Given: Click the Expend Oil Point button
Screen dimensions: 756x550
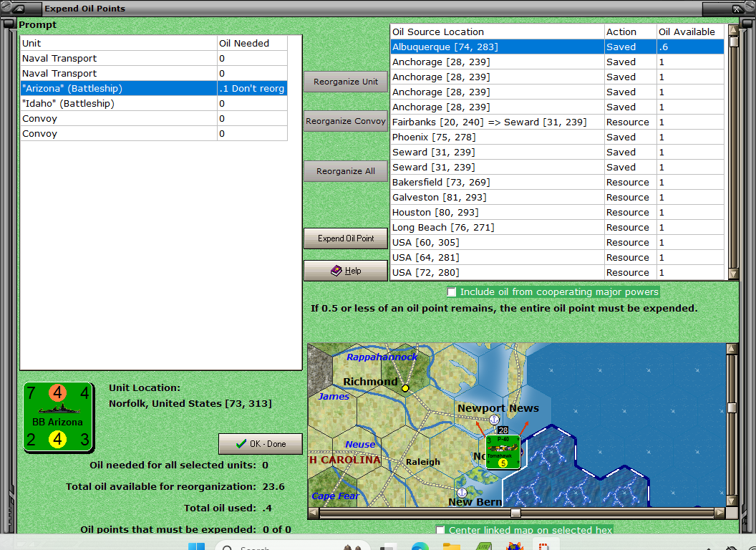Looking at the screenshot, I should pyautogui.click(x=346, y=238).
